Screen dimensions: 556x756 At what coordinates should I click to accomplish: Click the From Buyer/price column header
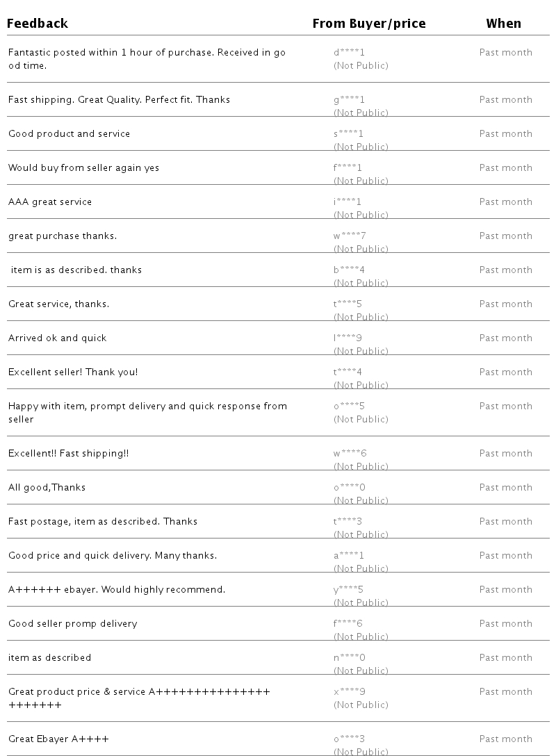[x=368, y=24]
